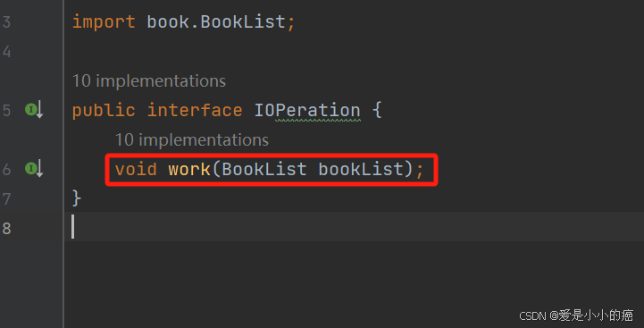
Task: Click the opening brace after IOPeration
Action: (x=377, y=110)
